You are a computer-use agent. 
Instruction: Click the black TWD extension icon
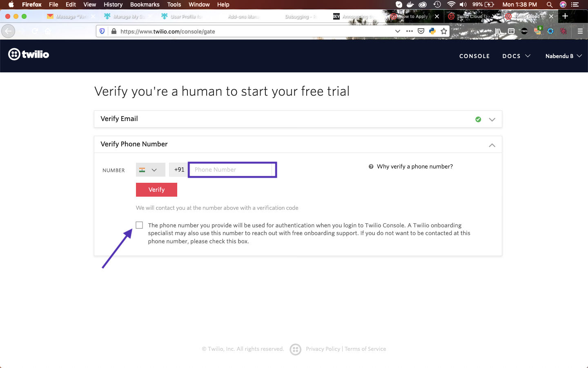tap(524, 31)
